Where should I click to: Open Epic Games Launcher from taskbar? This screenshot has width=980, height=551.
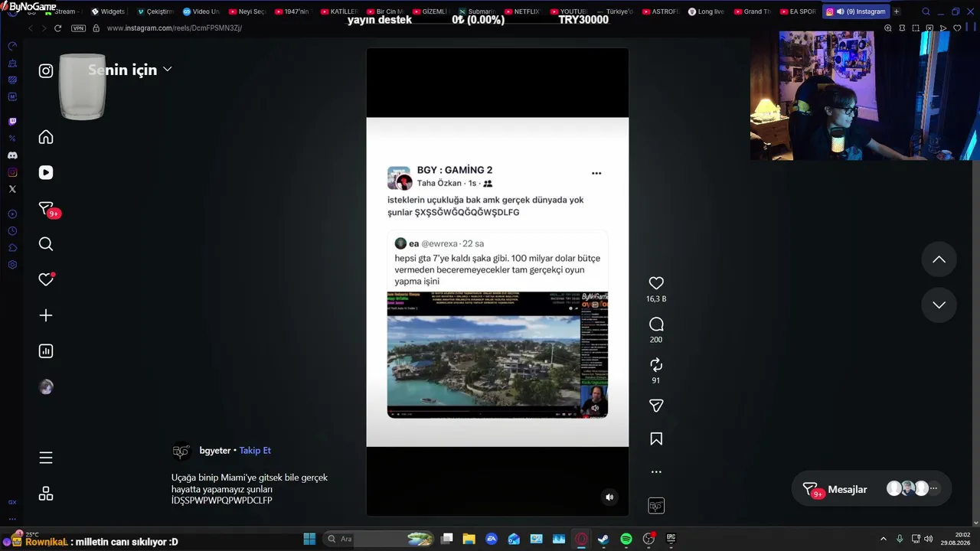(671, 539)
